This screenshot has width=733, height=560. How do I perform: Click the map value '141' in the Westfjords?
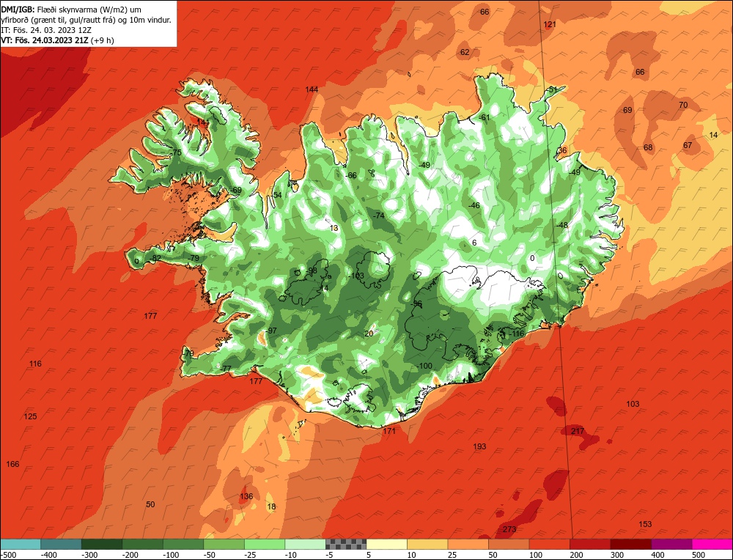pos(203,122)
